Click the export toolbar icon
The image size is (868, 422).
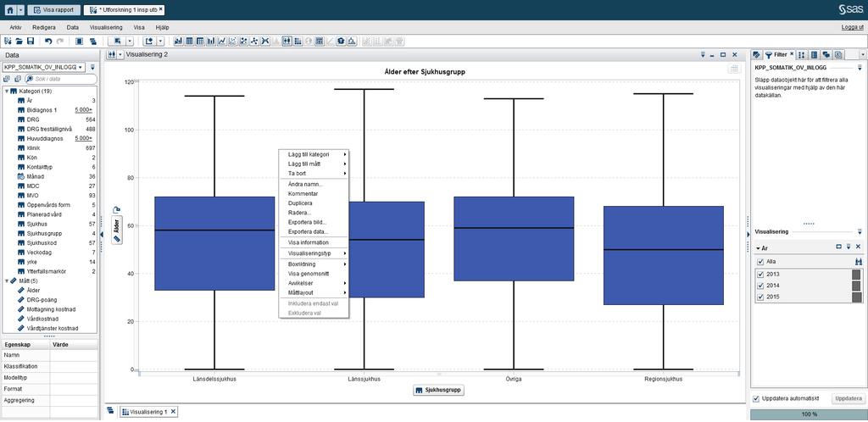148,41
